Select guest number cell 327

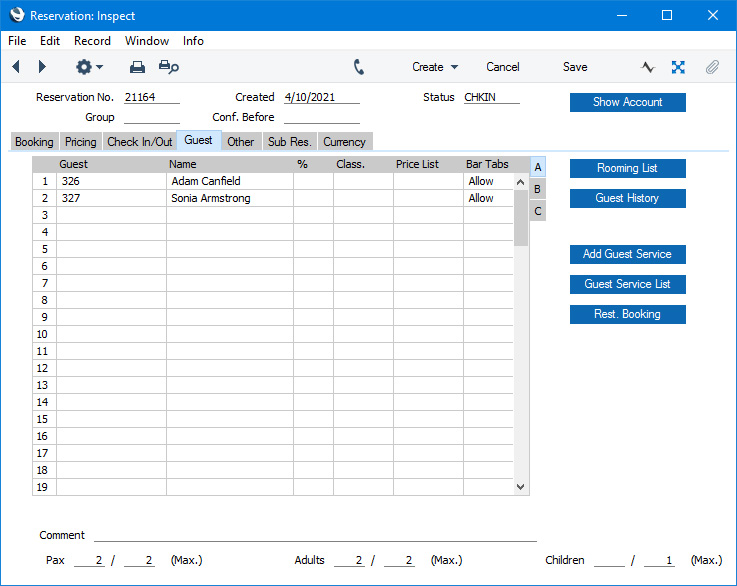pos(111,198)
